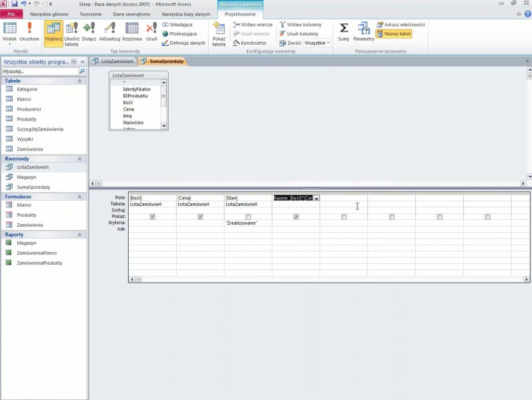532x400 pixels.
Task: Open Pokaż tabelę dialog
Action: pos(219,31)
